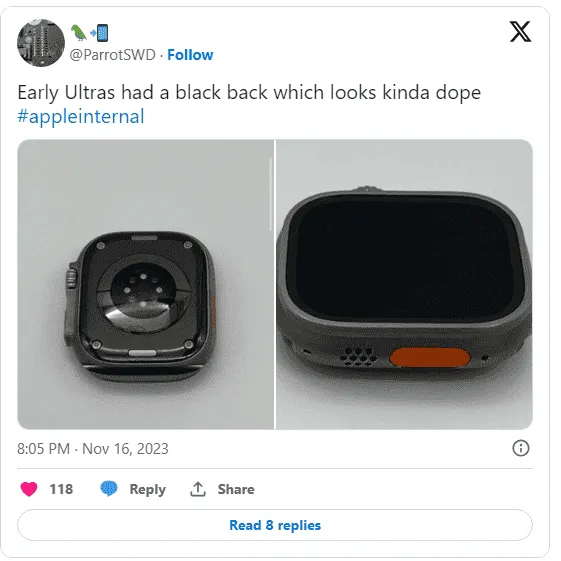The height and width of the screenshot is (561, 561).
Task: Open the 8:05 PM timestamp link
Action: click(x=43, y=449)
